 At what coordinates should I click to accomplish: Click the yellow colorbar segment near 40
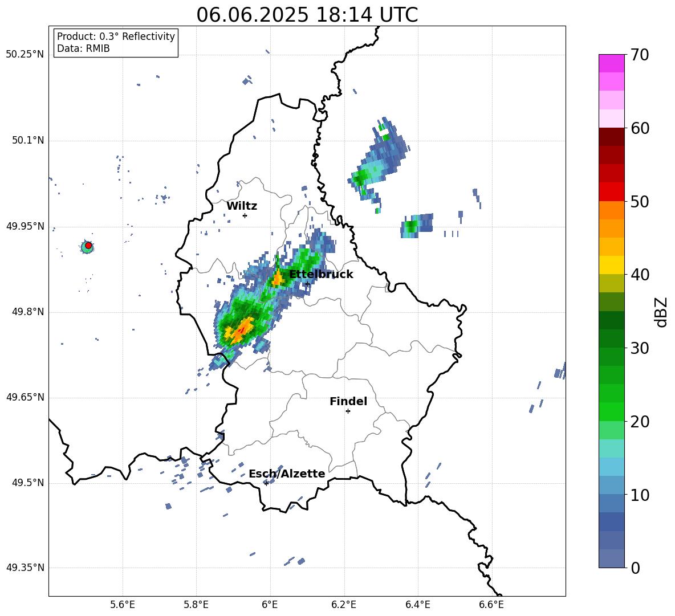click(x=611, y=265)
